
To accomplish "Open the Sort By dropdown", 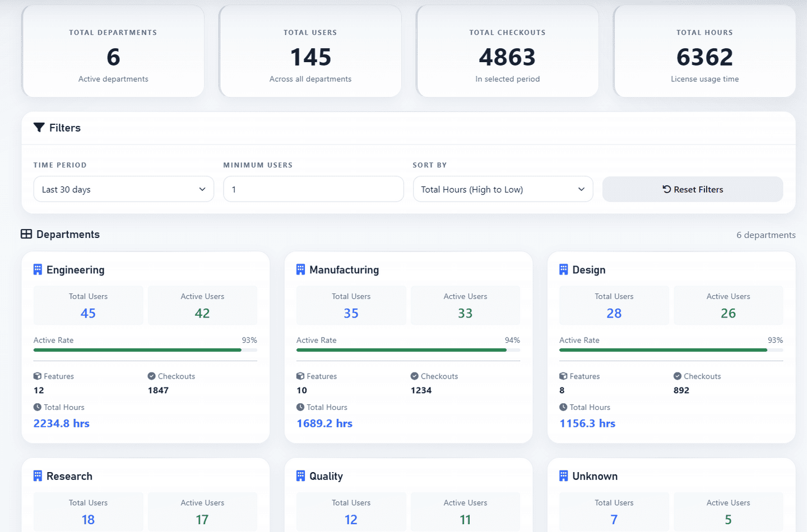I will click(x=503, y=189).
